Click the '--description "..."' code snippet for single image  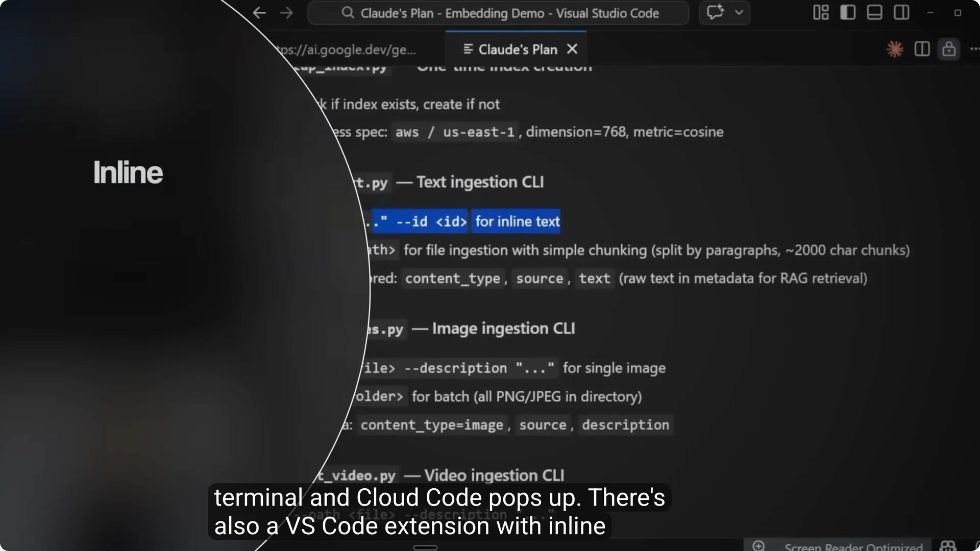point(479,368)
